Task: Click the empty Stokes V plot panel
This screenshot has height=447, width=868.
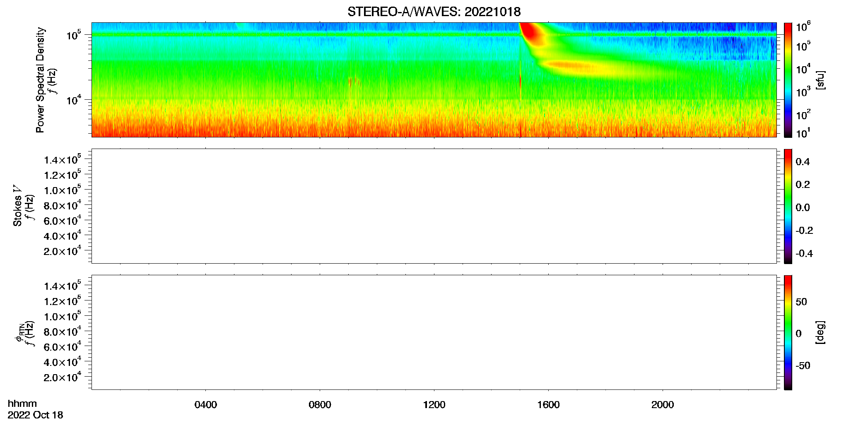Action: pyautogui.click(x=434, y=206)
